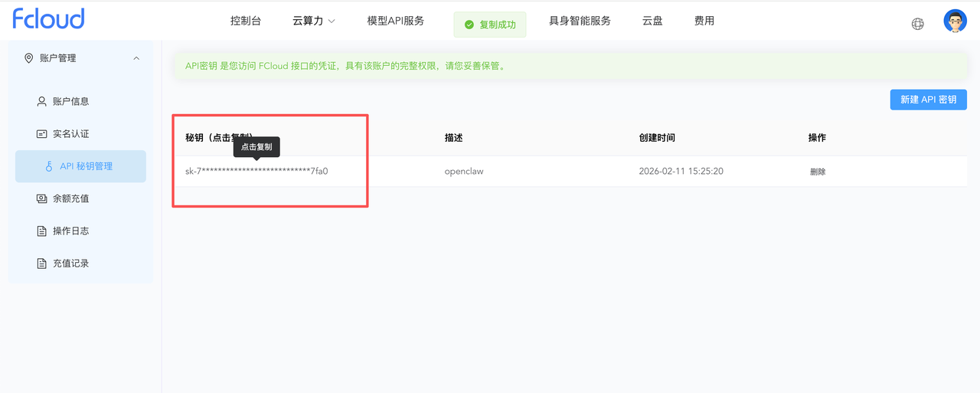Delete the openclaw key via 删除
Screen dimensions: 980x393
pyautogui.click(x=818, y=172)
